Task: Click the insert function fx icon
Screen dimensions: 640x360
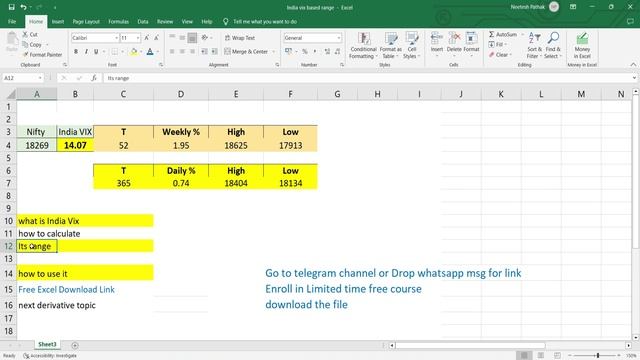Action: (93, 78)
